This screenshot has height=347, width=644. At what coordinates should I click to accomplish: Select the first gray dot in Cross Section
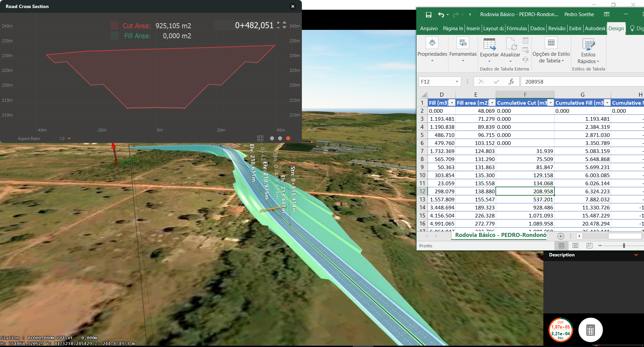tap(272, 138)
